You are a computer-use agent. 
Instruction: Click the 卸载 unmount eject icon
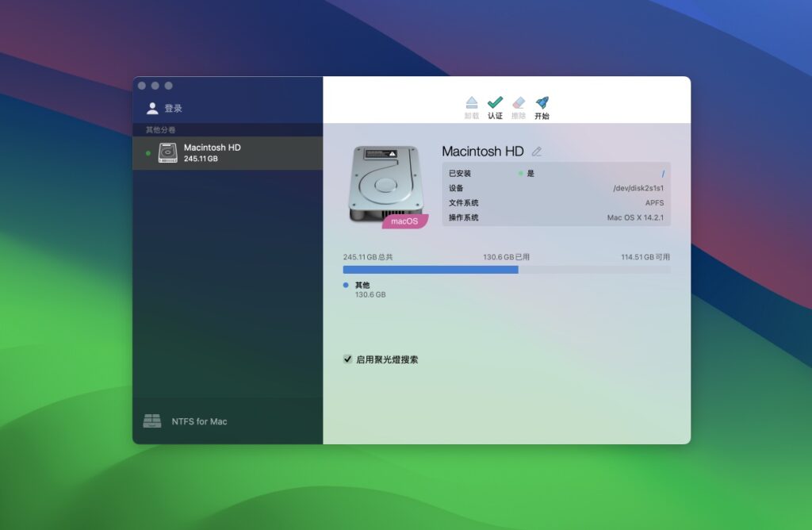pos(471,102)
